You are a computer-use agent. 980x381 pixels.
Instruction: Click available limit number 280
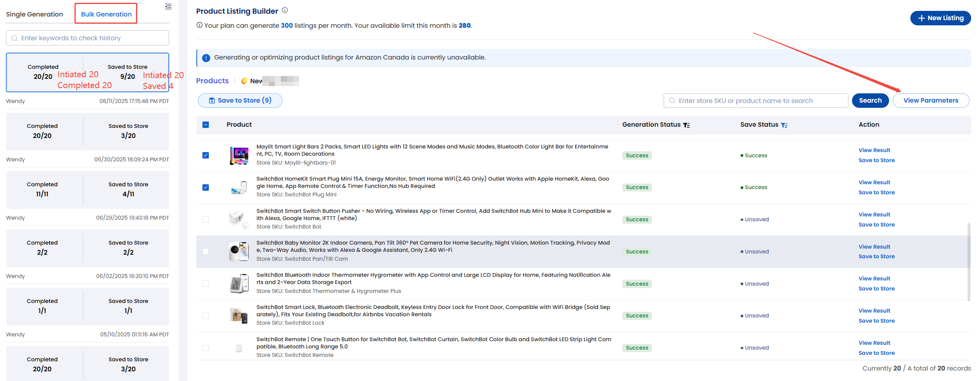point(464,26)
